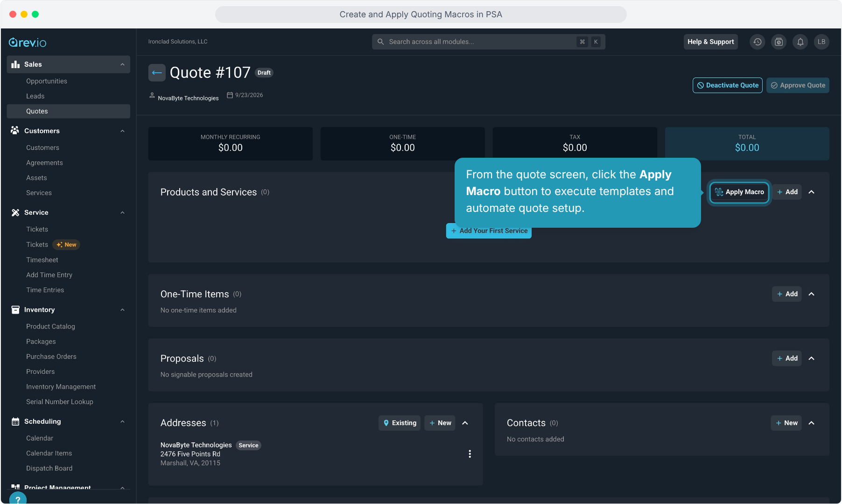Click New in Contacts section
The height and width of the screenshot is (504, 842).
coord(786,423)
